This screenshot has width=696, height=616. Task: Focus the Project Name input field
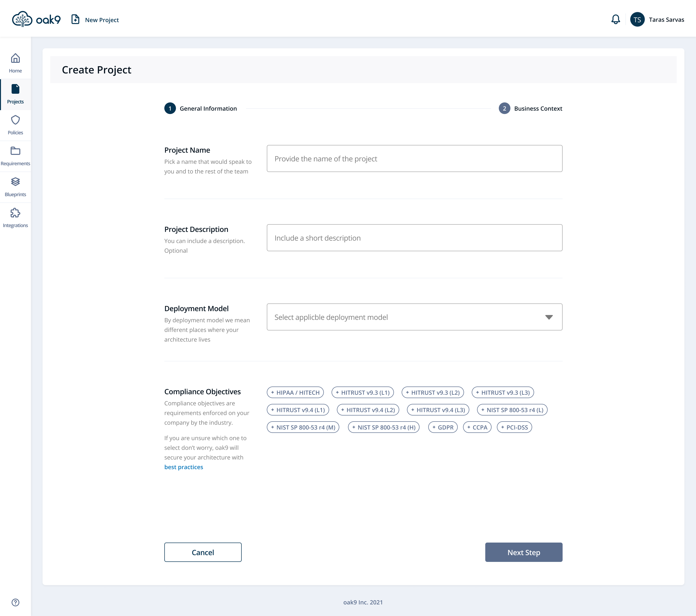pos(414,159)
